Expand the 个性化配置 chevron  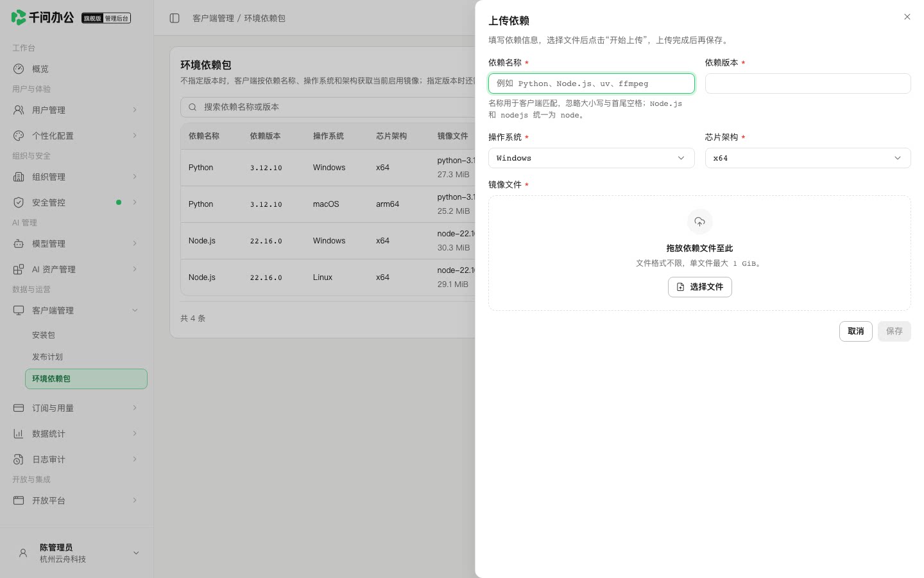tap(135, 136)
